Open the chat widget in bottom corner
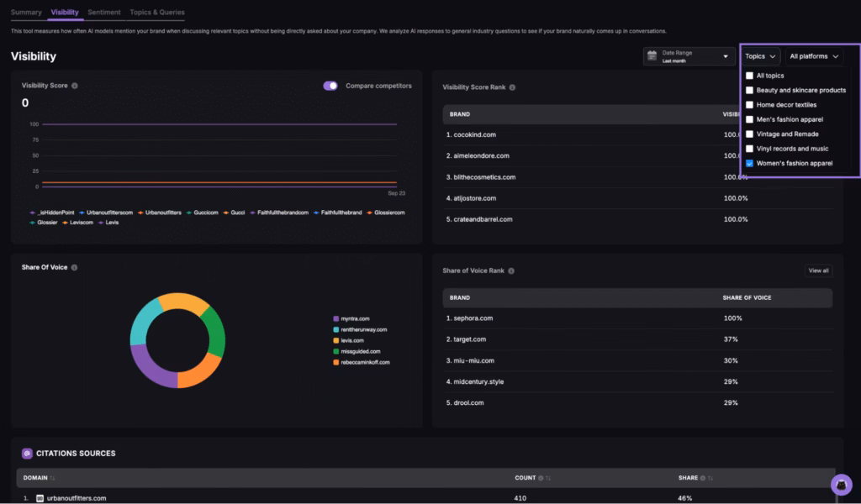Screen dimensions: 861x504 point(841,485)
